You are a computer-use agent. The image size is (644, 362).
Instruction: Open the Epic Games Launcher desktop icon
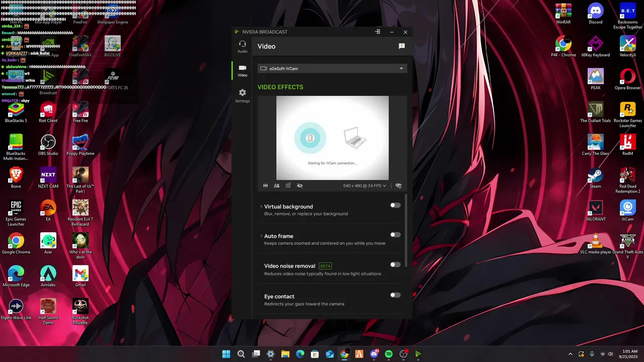16,213
